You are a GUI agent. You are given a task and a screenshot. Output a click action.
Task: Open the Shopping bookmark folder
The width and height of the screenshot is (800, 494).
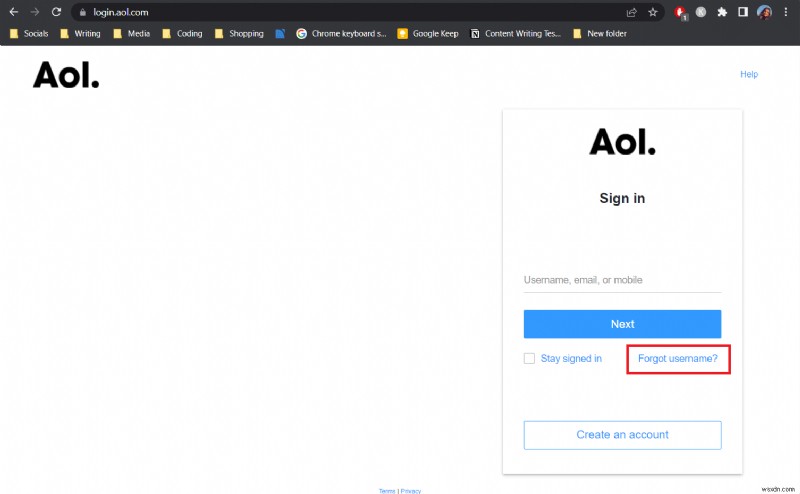coord(239,34)
